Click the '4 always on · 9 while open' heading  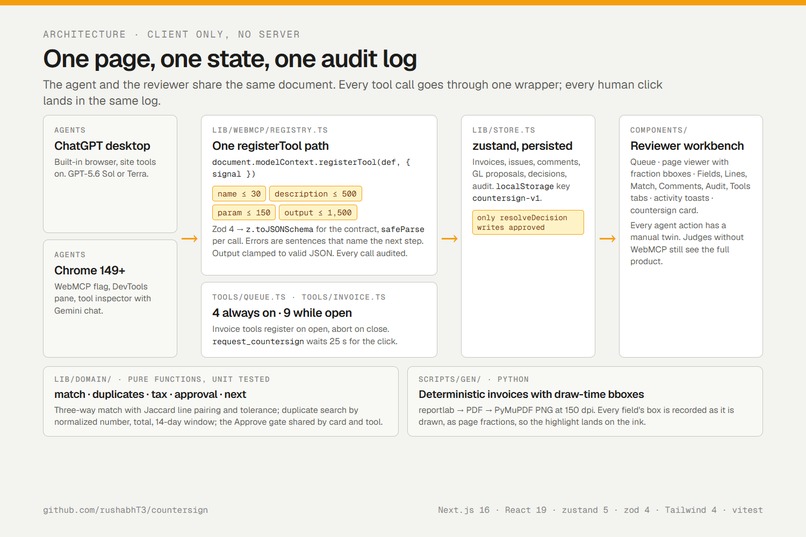282,313
